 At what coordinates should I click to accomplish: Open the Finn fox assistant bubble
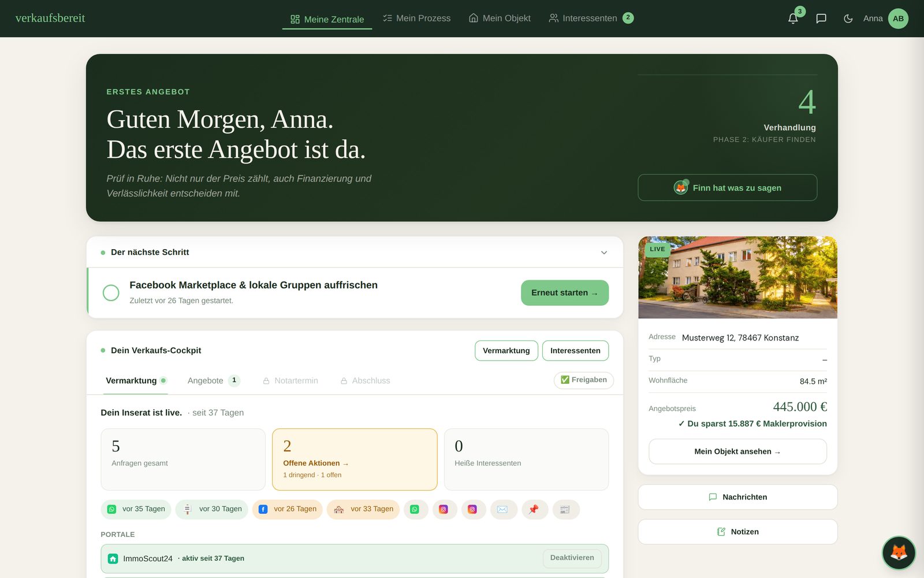point(899,553)
